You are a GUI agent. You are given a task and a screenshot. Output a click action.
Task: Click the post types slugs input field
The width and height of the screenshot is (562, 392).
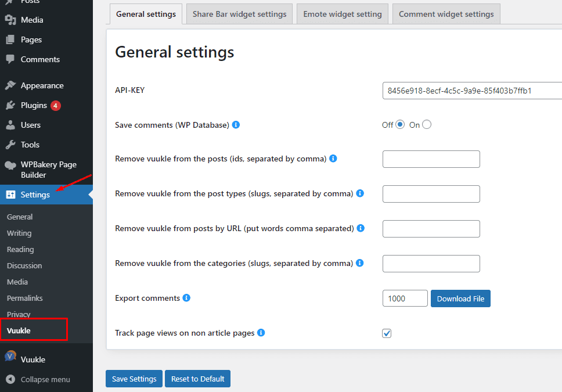[431, 193]
